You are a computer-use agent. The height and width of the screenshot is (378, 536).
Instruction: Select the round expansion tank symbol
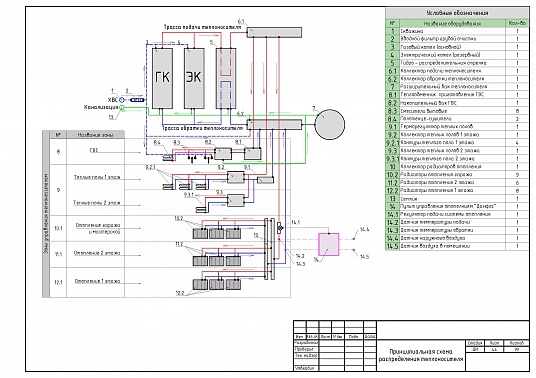(330, 124)
